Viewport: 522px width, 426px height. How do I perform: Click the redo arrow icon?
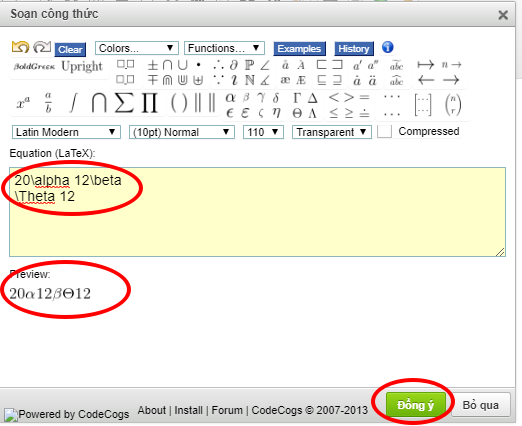pyautogui.click(x=42, y=47)
